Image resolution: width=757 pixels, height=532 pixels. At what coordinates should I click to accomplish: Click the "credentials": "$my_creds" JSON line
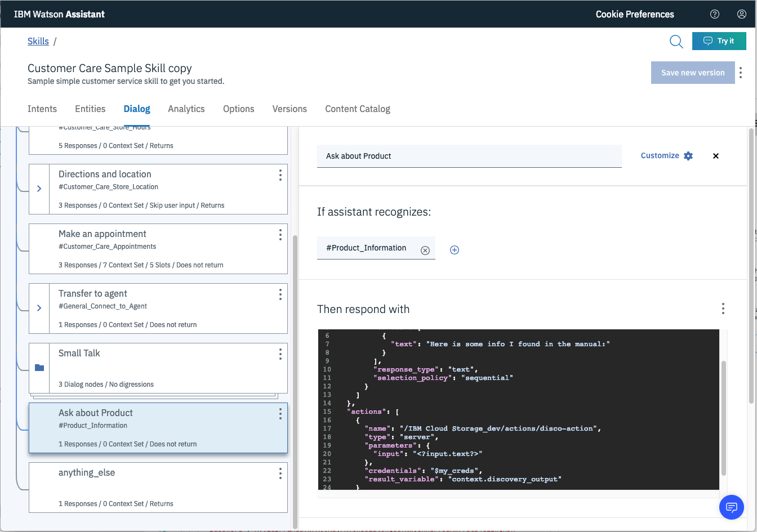424,471
